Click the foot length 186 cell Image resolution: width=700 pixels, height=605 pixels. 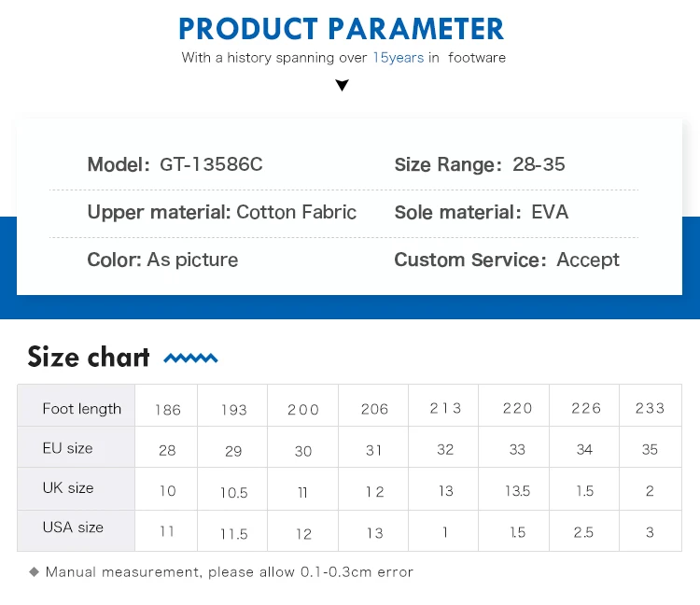[x=166, y=405]
